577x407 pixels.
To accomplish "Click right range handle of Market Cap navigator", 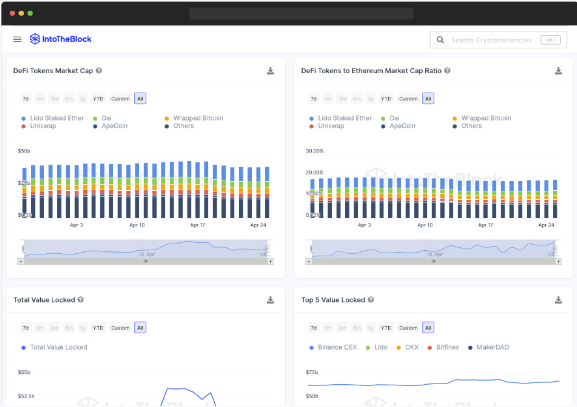I will pos(268,249).
